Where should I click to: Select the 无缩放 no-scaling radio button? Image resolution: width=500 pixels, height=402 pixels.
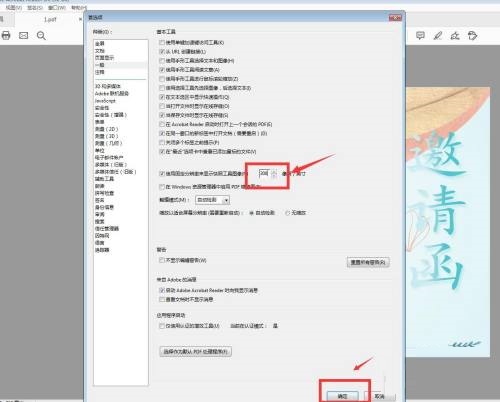click(x=287, y=213)
